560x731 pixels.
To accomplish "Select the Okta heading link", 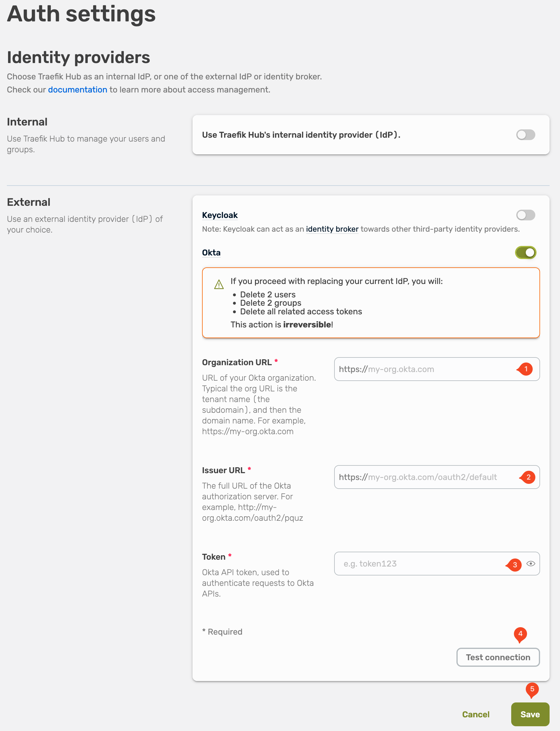I will point(211,252).
